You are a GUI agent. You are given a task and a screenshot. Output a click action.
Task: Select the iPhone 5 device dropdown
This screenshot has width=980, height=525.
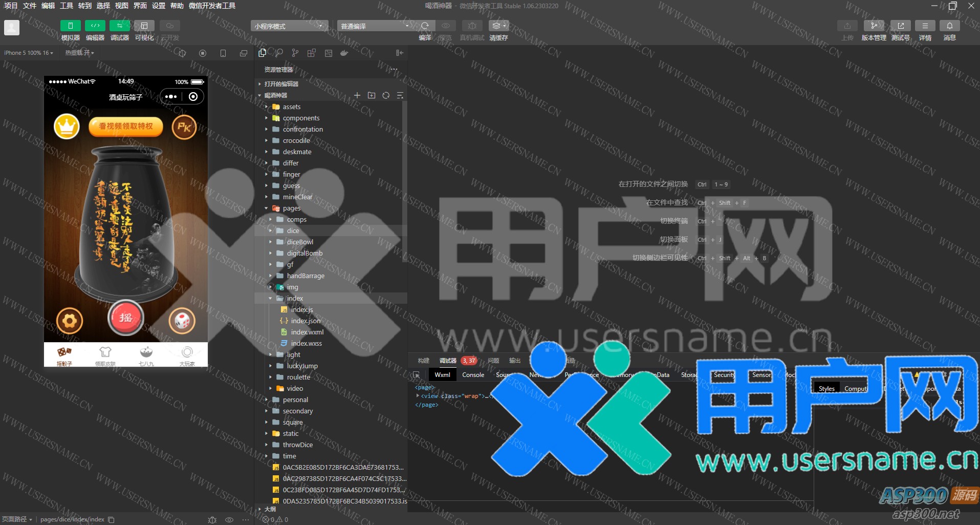coord(28,53)
